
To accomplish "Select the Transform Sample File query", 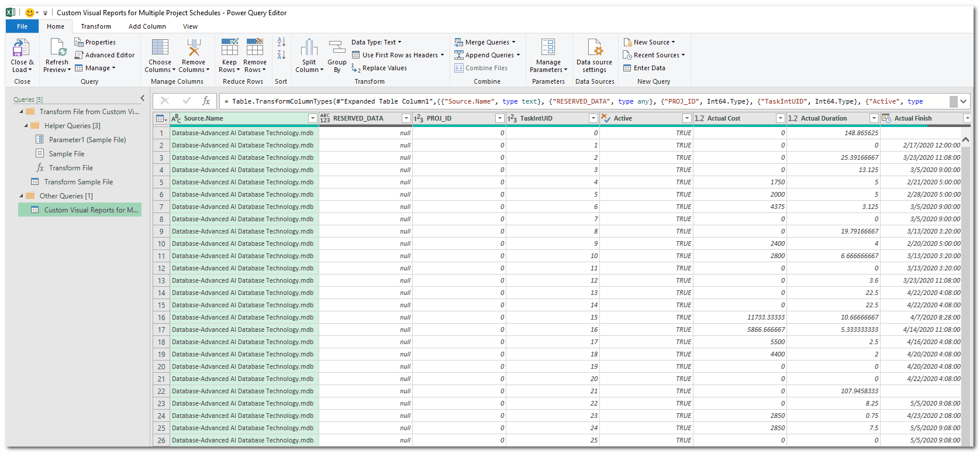I will click(78, 182).
